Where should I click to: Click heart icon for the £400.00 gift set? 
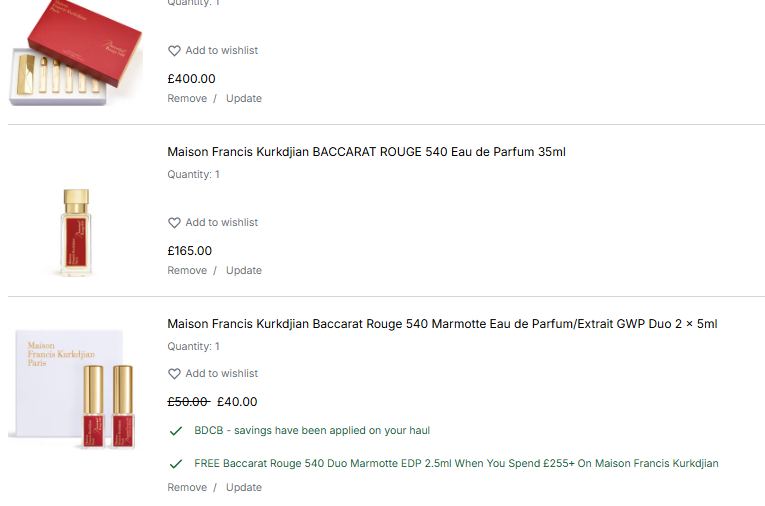[x=174, y=51]
